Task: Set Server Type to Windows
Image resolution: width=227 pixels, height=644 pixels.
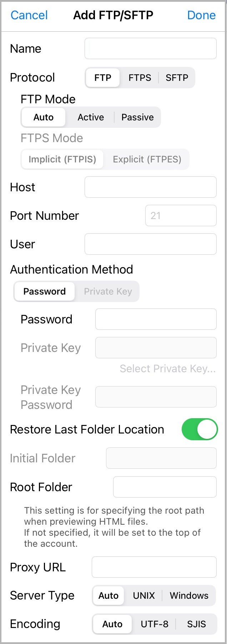Action: click(x=189, y=596)
